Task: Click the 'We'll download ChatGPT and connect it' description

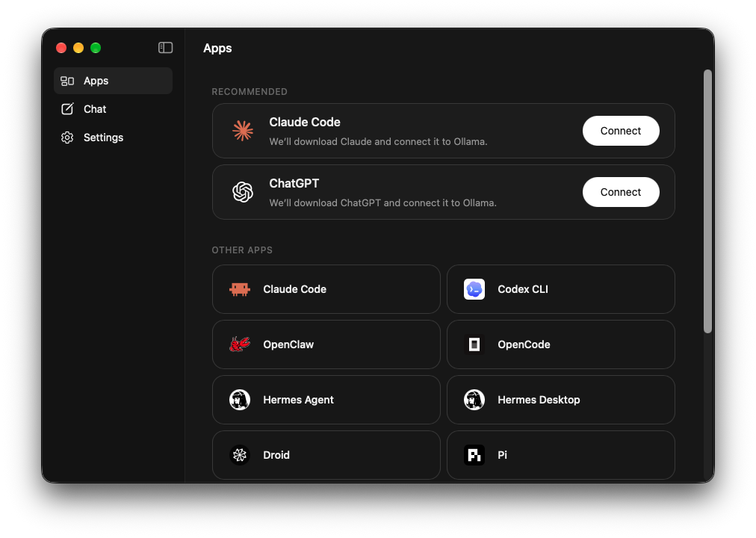Action: 382,203
